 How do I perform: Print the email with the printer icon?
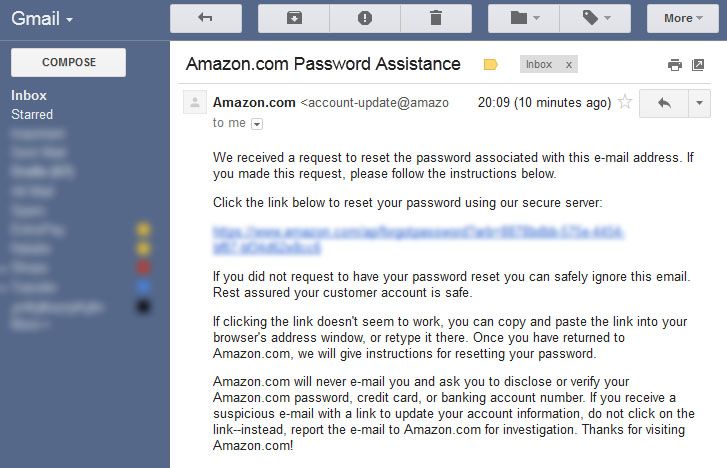[x=675, y=65]
